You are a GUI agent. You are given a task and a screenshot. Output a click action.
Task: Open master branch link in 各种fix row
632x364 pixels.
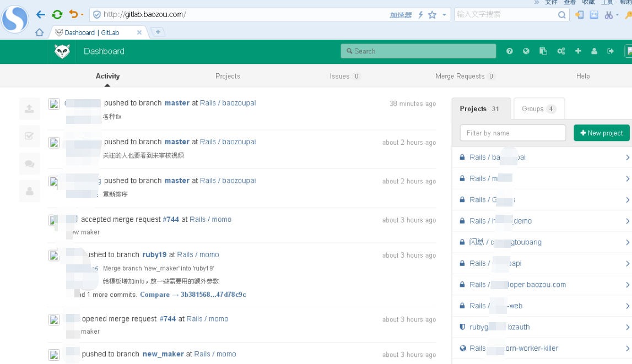click(177, 103)
